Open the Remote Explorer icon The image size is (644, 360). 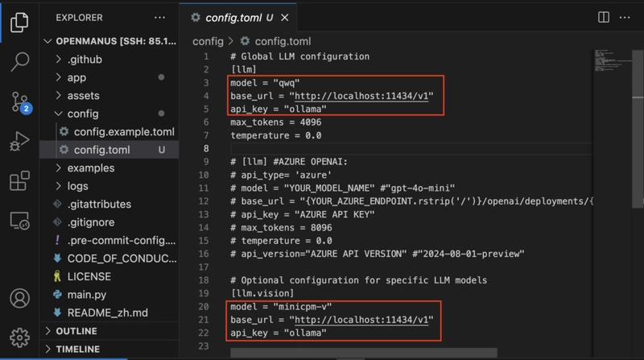point(19,221)
